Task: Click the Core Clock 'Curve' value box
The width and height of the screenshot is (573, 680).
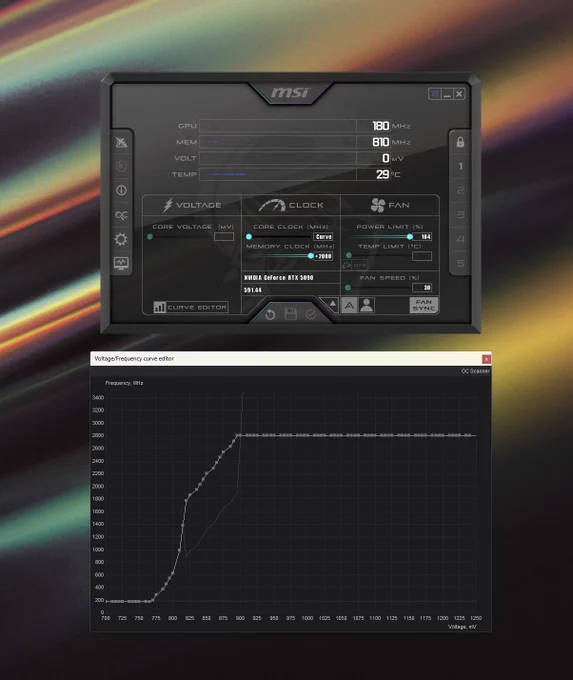Action: (x=323, y=237)
